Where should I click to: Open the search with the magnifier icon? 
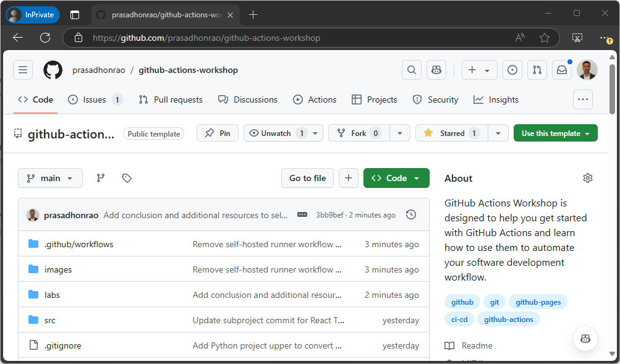[x=411, y=69]
